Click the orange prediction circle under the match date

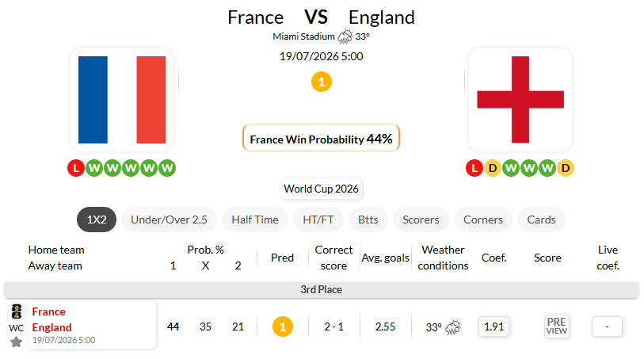(322, 82)
